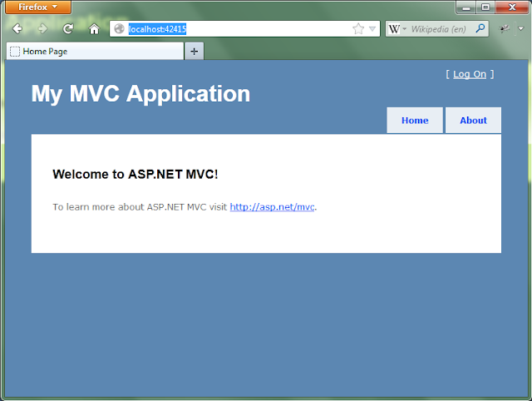Viewport: 532px width, 401px height.
Task: Open the About navigation tab
Action: tap(473, 120)
